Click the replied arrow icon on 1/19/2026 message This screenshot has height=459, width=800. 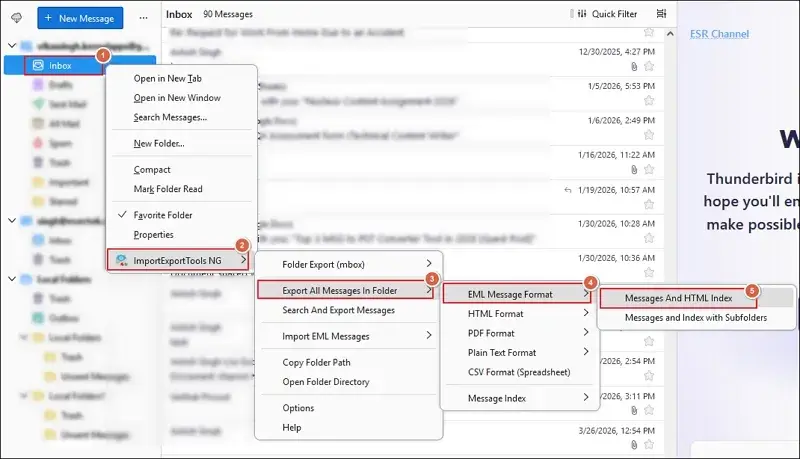coord(568,190)
